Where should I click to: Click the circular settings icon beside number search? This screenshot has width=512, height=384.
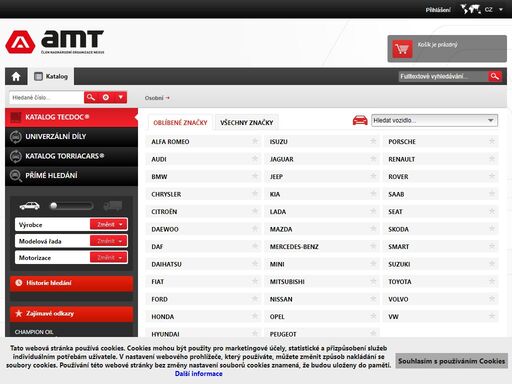(x=106, y=97)
